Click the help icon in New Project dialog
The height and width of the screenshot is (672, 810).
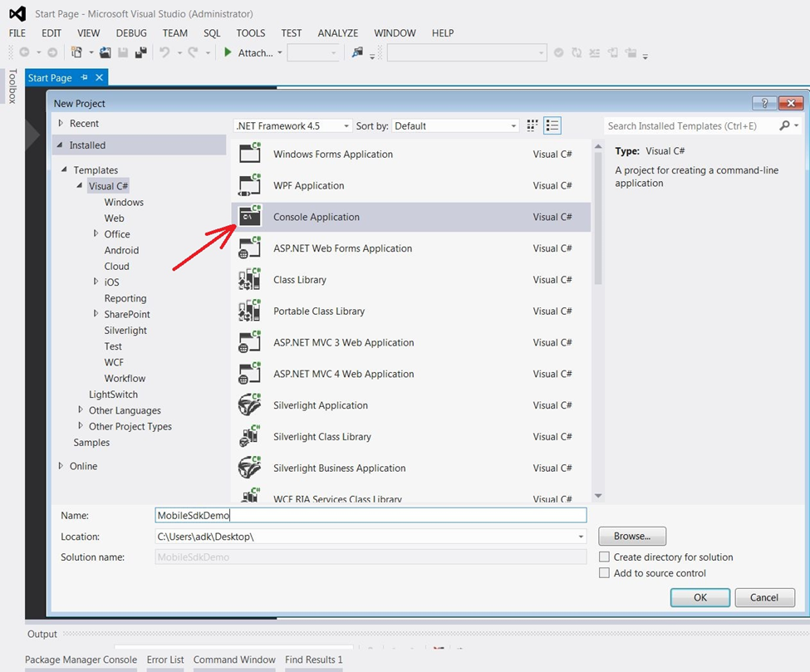pos(763,103)
